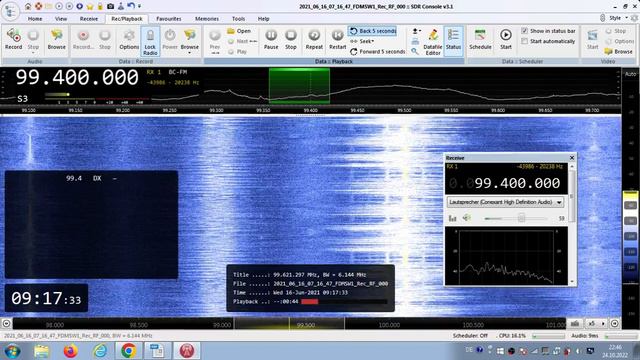Restart the playback from beginning

(x=338, y=40)
